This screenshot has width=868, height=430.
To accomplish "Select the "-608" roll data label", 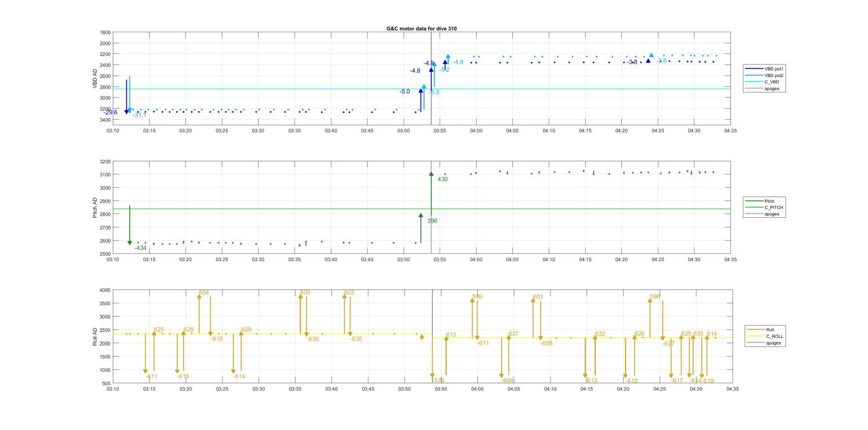I will pyautogui.click(x=546, y=343).
